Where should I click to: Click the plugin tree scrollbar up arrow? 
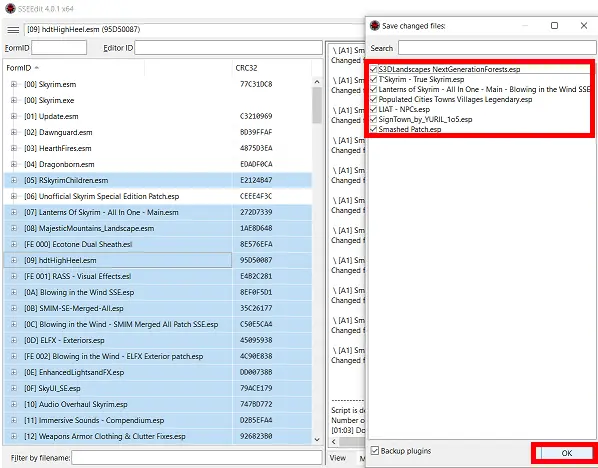click(317, 82)
